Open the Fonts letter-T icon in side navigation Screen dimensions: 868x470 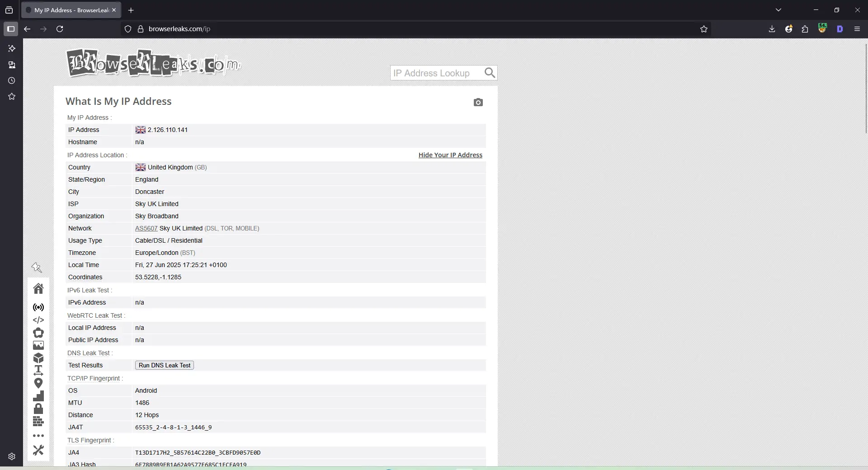38,371
